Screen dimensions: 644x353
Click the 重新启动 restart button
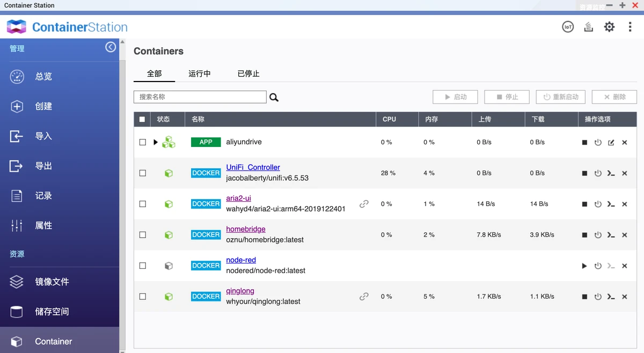[560, 97]
